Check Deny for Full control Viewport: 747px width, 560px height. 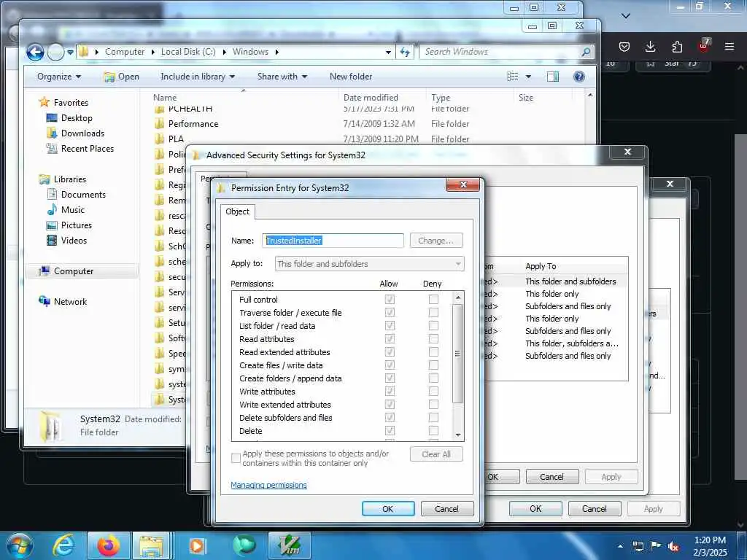[433, 299]
